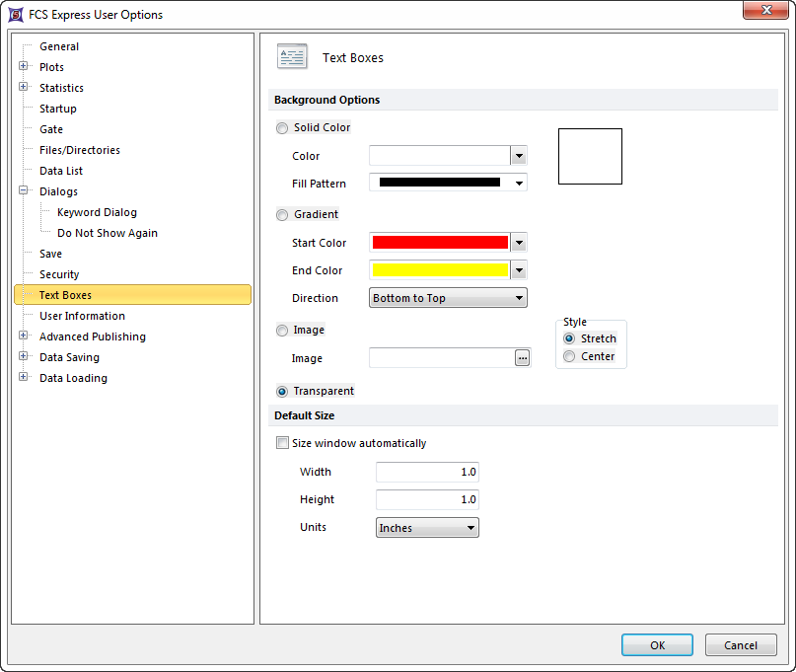The width and height of the screenshot is (796, 672).
Task: Choose the Gradient background option
Action: coord(283,215)
